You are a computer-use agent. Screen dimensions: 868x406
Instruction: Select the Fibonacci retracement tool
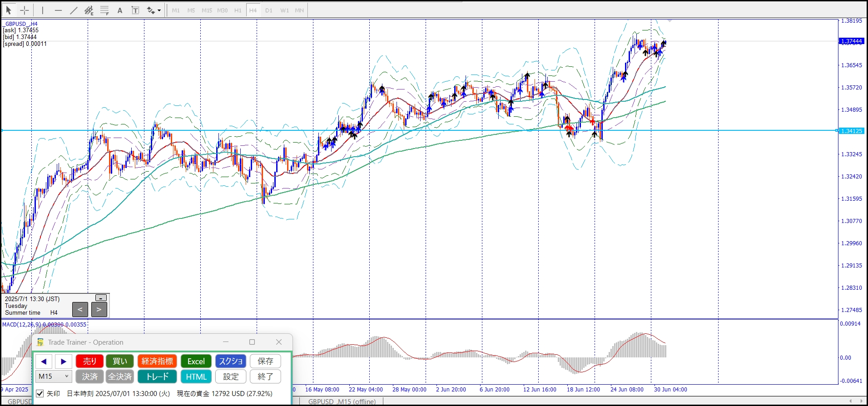pyautogui.click(x=104, y=10)
